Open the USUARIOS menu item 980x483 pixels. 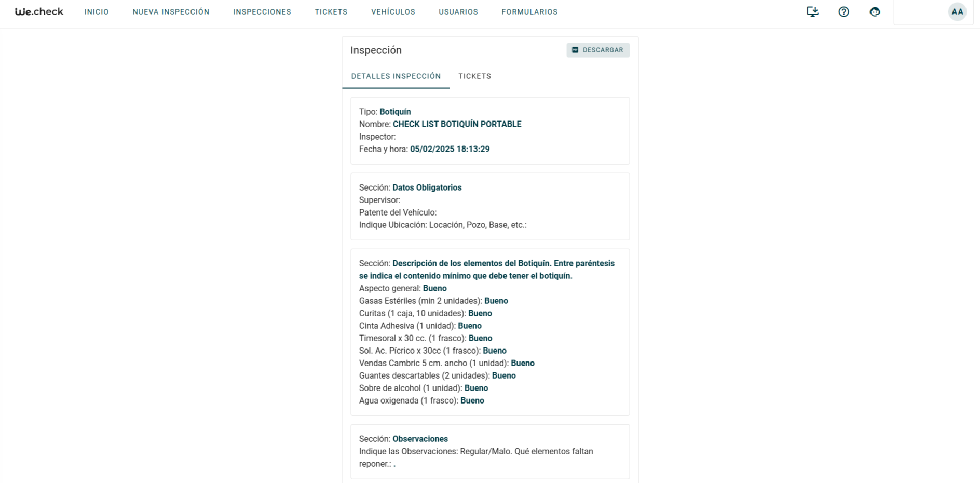tap(458, 12)
